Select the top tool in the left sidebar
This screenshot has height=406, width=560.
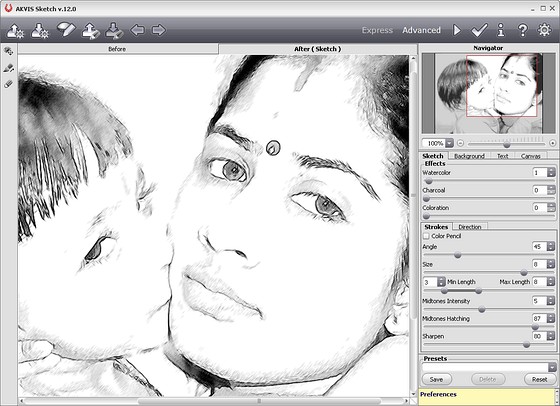pos(9,51)
